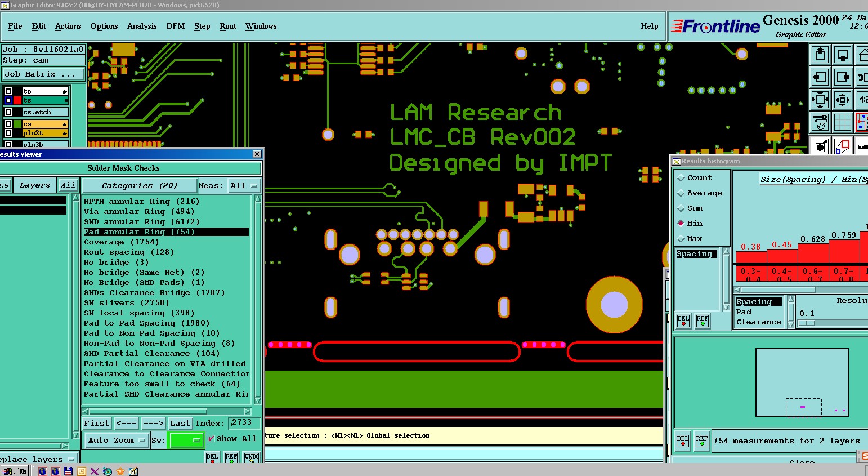Image resolution: width=868 pixels, height=476 pixels.
Task: Click the ruler measure tool icon
Action: [862, 146]
